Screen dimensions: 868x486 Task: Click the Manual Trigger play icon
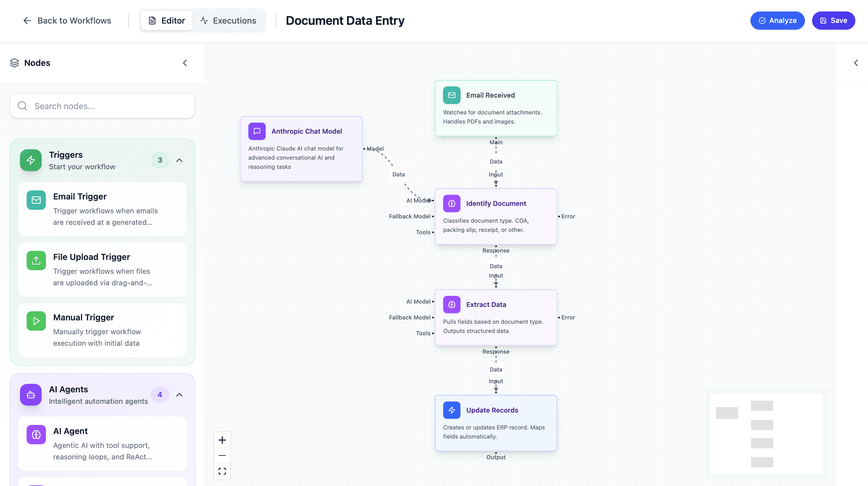tap(36, 321)
